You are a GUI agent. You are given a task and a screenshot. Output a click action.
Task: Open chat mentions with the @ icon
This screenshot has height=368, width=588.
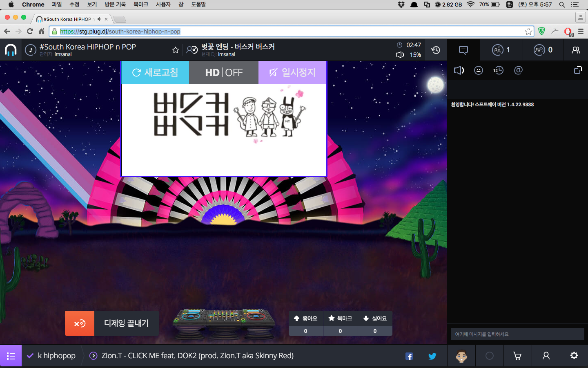tap(518, 70)
